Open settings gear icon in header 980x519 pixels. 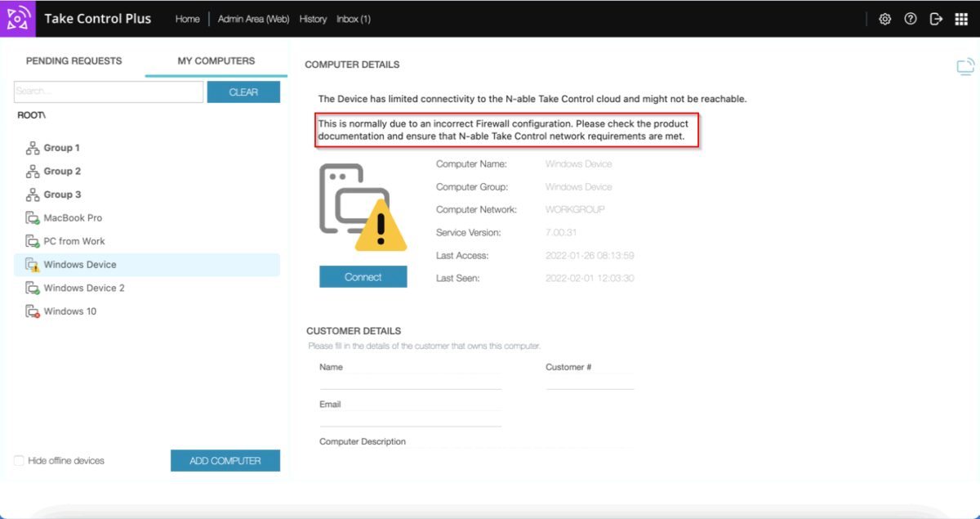(x=884, y=19)
